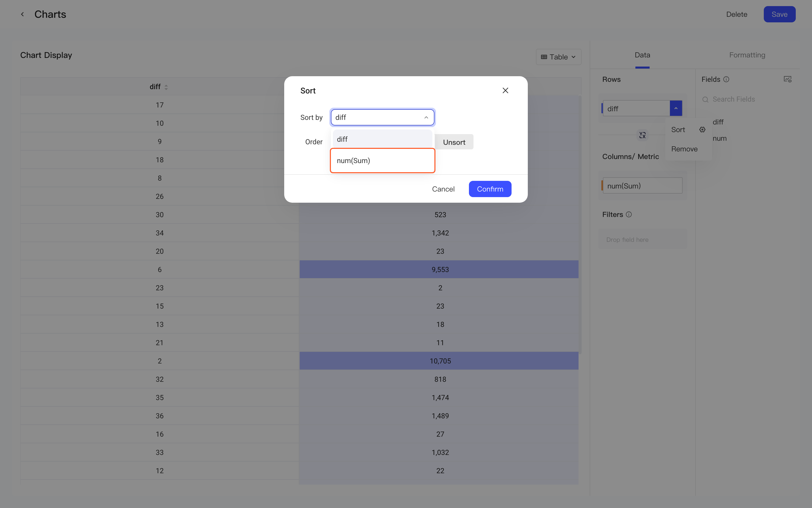Select the diff field in Rows
Image resolution: width=812 pixels, height=508 pixels.
[x=636, y=108]
